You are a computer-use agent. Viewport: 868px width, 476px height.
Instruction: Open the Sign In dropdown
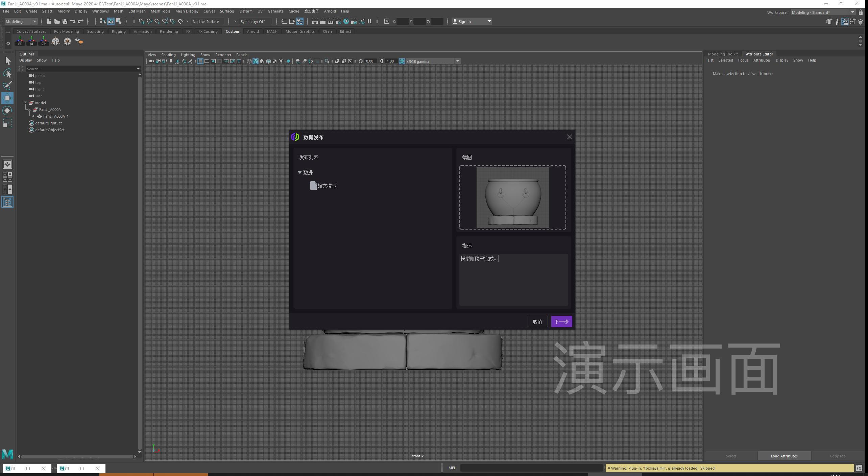(x=472, y=21)
